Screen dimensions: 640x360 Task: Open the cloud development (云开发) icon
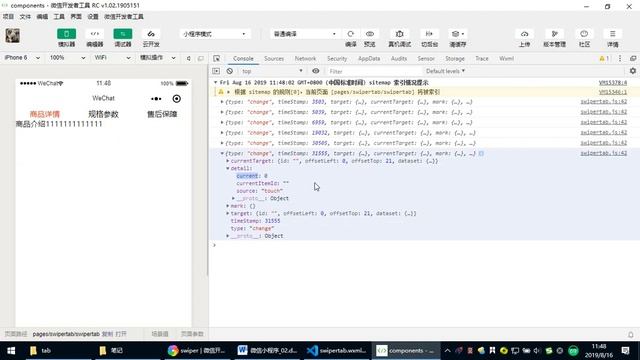pos(151,34)
